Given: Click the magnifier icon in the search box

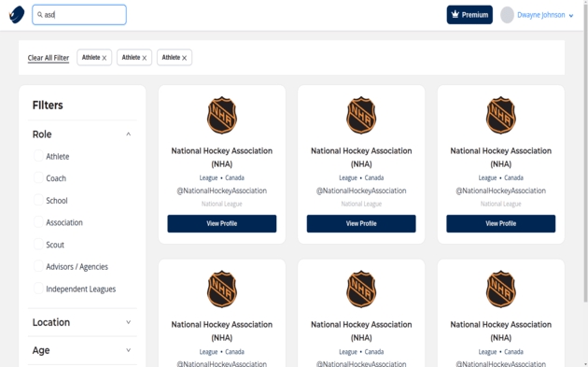Looking at the screenshot, I should 40,15.
